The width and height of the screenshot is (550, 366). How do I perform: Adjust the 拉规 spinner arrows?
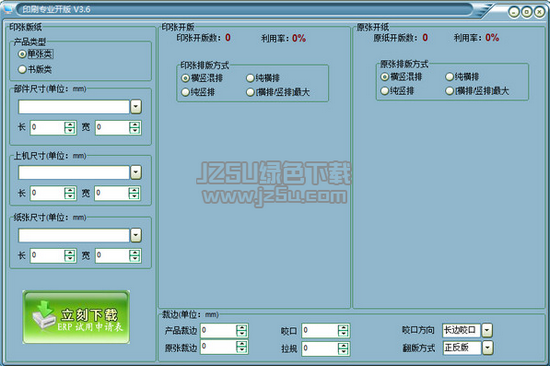pyautogui.click(x=343, y=348)
